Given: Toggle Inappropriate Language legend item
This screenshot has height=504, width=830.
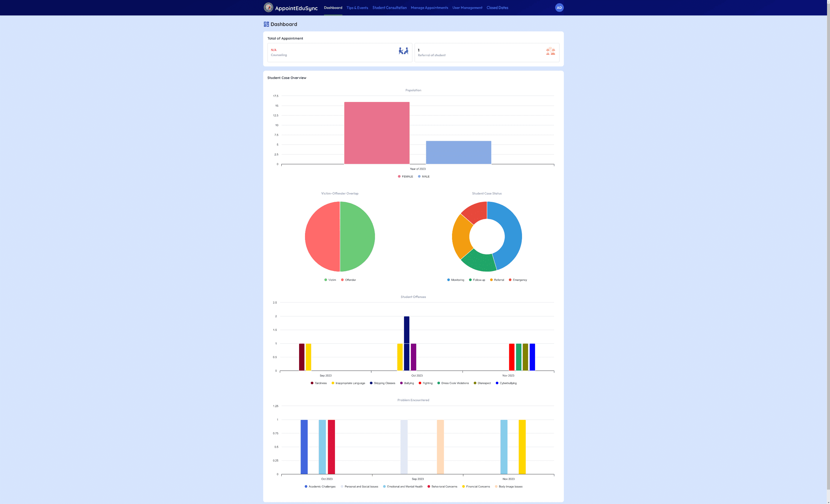Looking at the screenshot, I should pos(348,383).
